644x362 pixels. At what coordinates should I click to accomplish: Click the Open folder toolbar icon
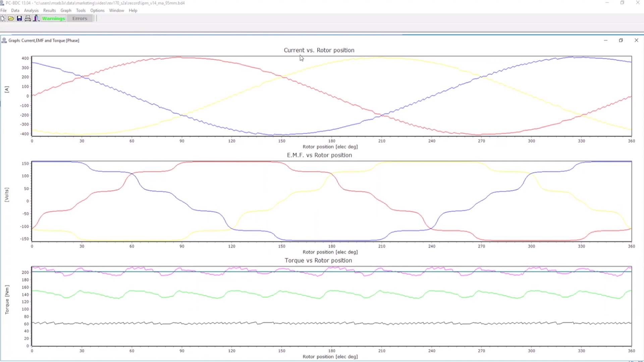tap(11, 18)
